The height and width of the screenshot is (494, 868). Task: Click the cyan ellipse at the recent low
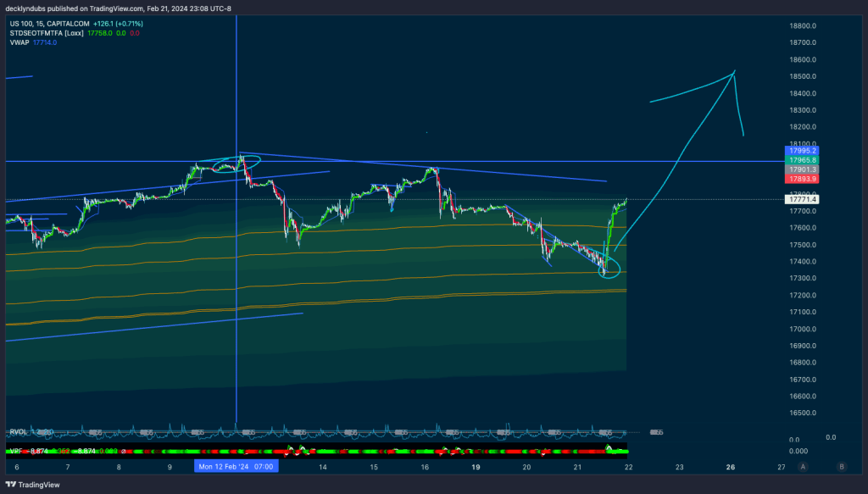pos(609,269)
